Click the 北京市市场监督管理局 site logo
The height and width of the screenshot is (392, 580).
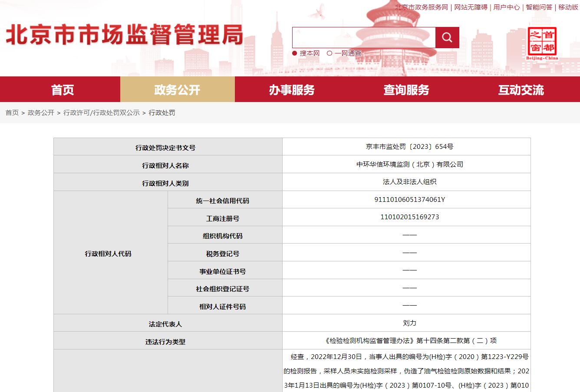pos(124,35)
